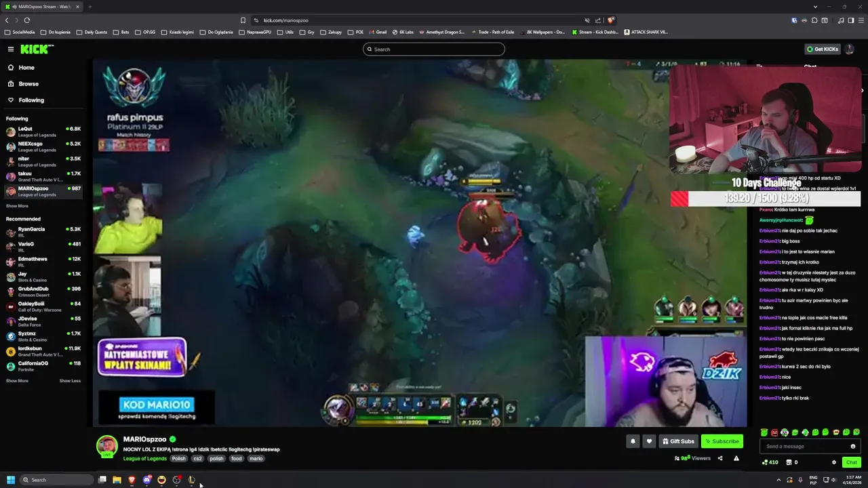
Task: Show hidden system tray icons
Action: [x=778, y=480]
